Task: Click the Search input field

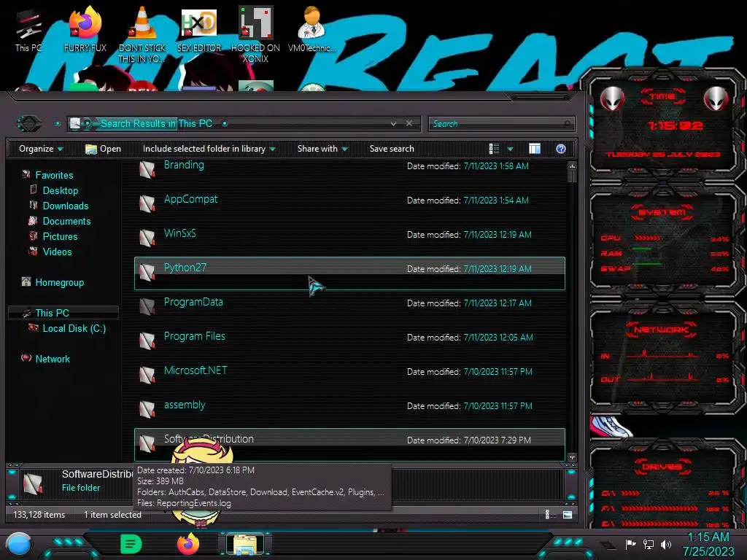Action: [501, 124]
